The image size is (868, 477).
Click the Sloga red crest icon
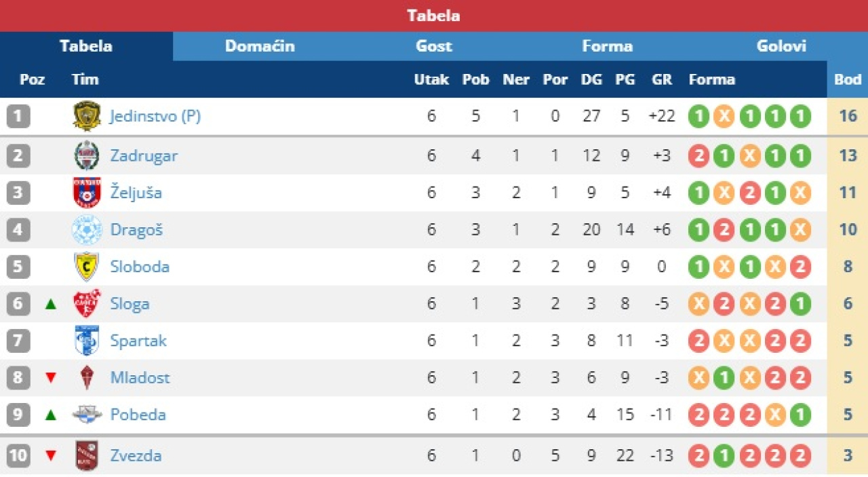point(87,303)
